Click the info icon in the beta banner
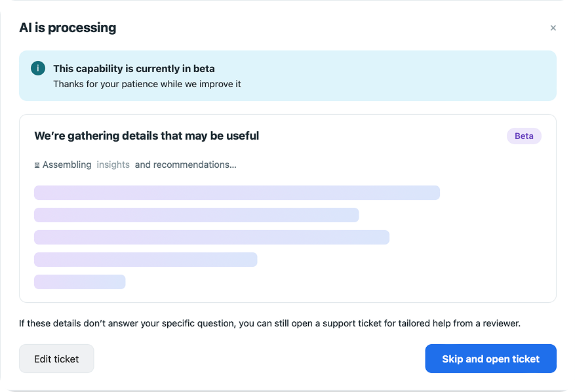The image size is (575, 392). coord(38,68)
